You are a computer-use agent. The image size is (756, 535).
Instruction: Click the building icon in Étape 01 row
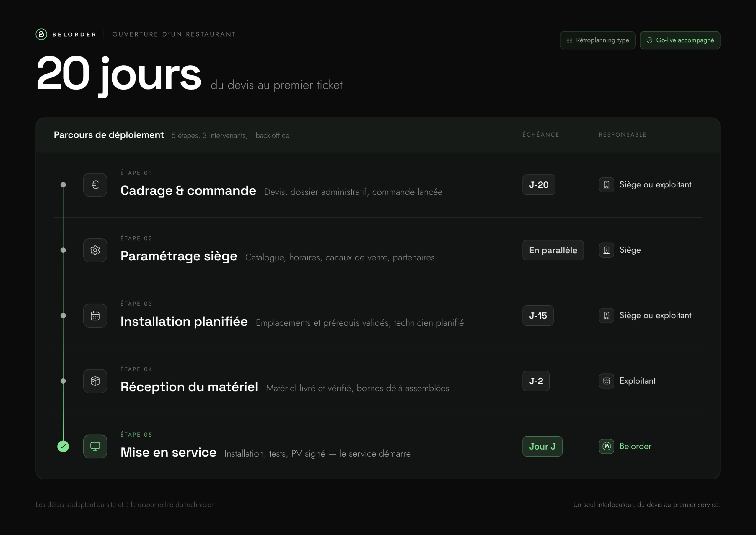tap(607, 185)
